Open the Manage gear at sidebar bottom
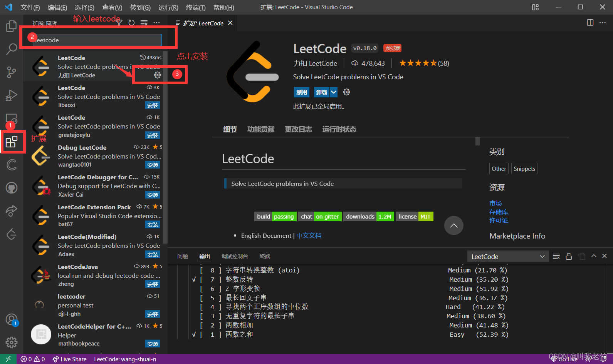613x364 pixels. (12, 342)
